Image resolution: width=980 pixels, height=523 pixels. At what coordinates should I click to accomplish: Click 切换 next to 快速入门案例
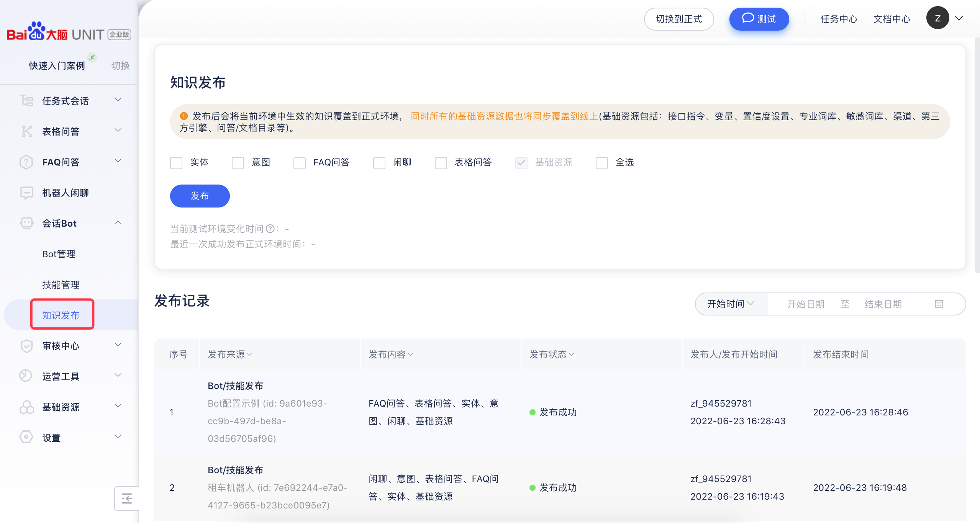coord(121,66)
